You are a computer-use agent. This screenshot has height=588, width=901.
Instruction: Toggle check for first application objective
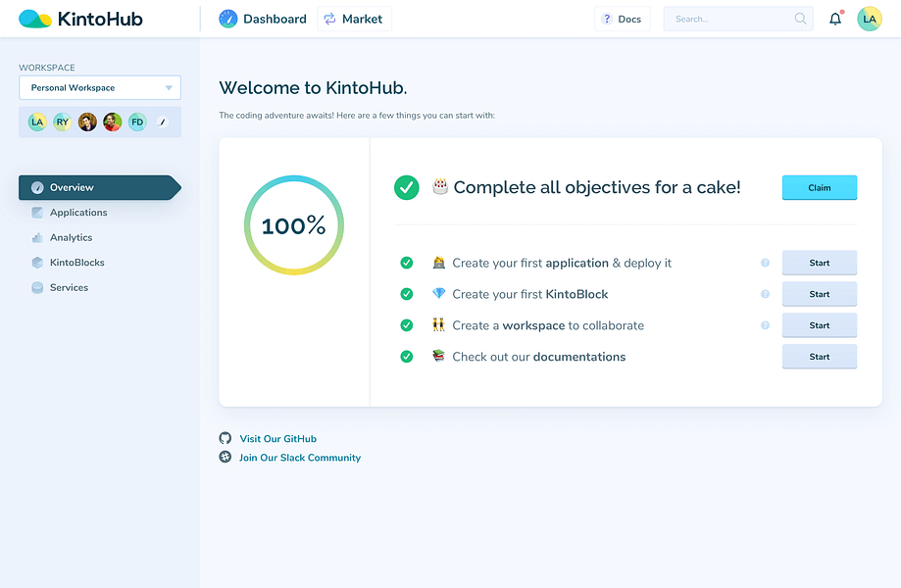[406, 263]
